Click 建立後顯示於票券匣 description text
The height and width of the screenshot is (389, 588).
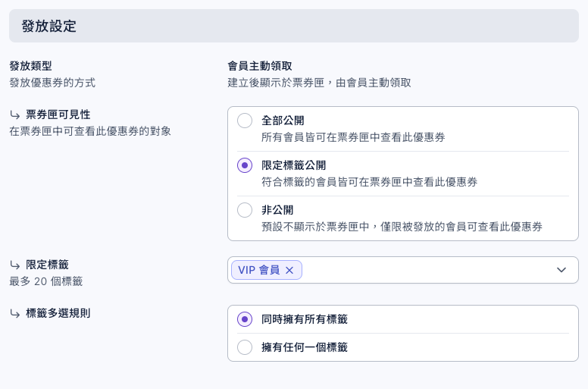(319, 83)
